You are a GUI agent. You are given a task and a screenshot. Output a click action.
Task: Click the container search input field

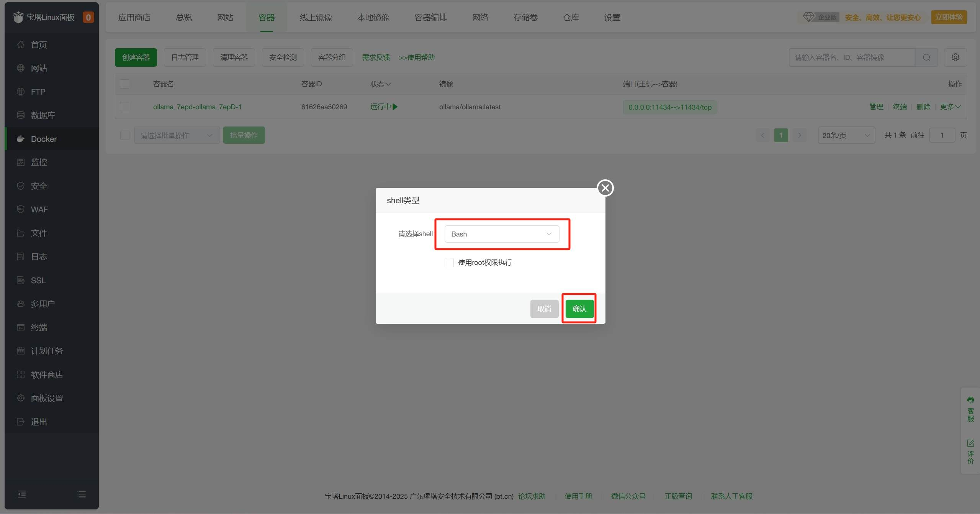(851, 57)
